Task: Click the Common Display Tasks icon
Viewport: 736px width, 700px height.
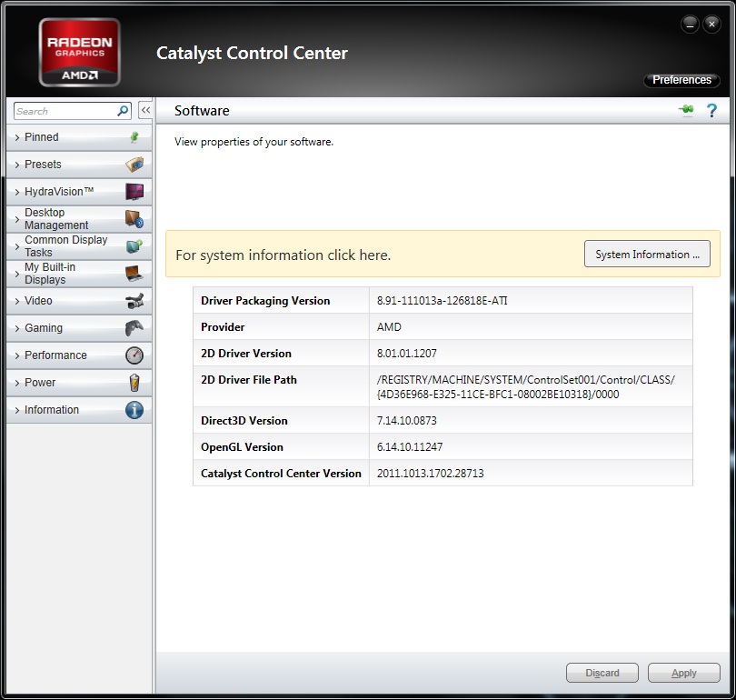Action: coord(134,246)
